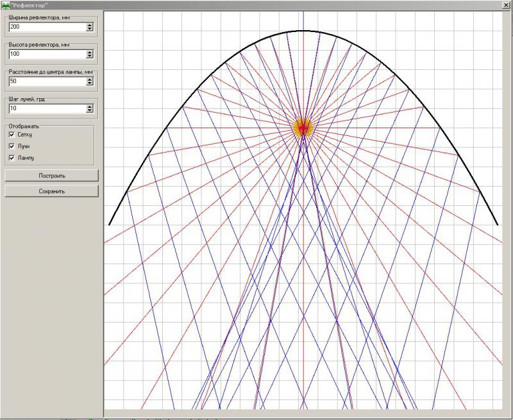Click the Ширина рефлектора input field
Image resolution: width=513 pixels, height=420 pixels.
(x=46, y=27)
